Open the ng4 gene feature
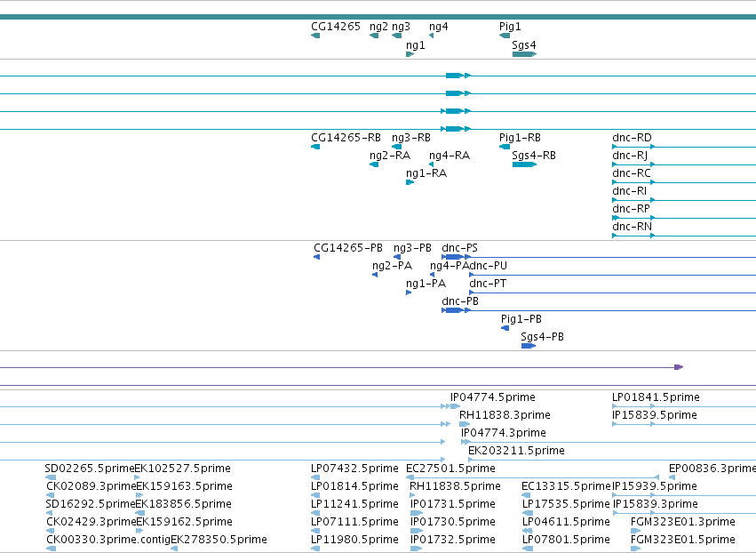Screen dimensions: 756x553 431,36
